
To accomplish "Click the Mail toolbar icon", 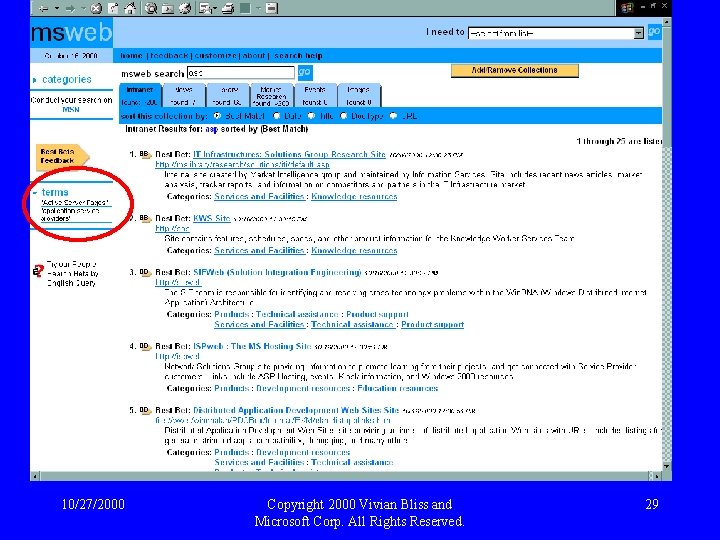I will click(x=205, y=8).
